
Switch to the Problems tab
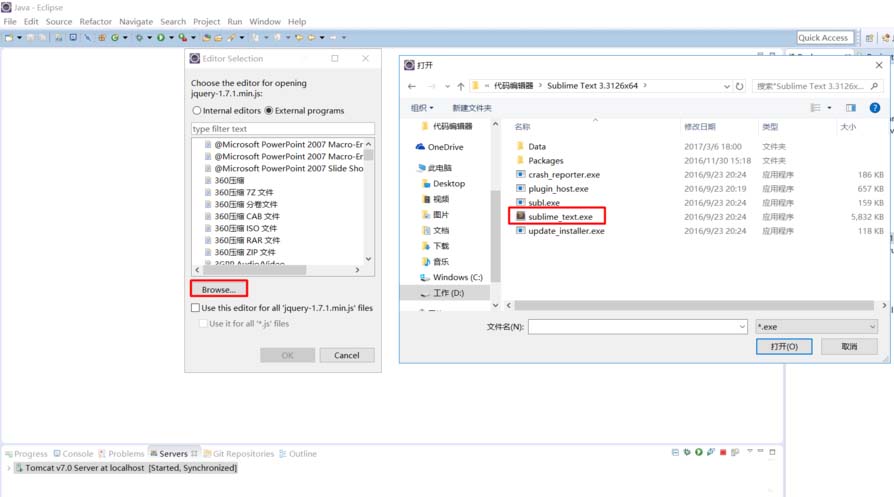click(x=121, y=454)
